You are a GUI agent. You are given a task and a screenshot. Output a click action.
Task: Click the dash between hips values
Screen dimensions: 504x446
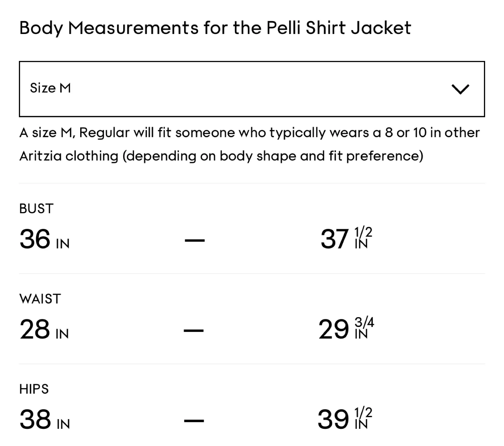tap(194, 420)
